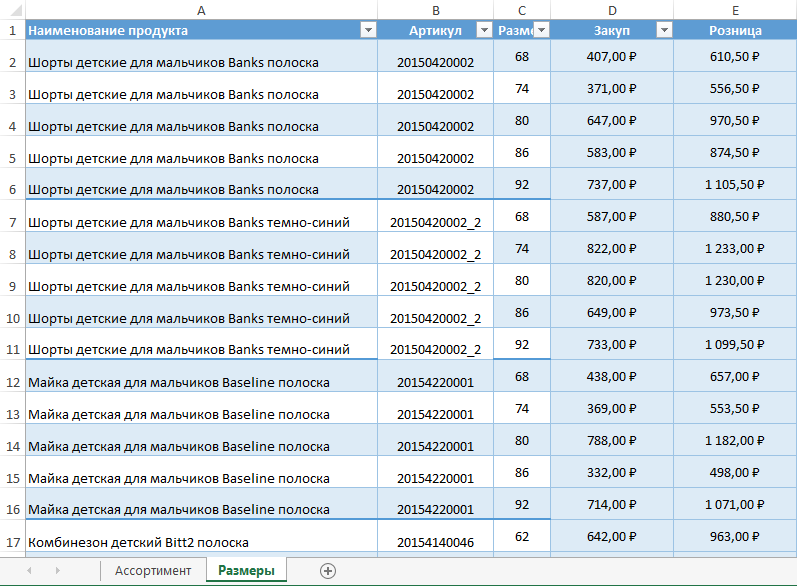This screenshot has width=797, height=586.
Task: Select row 7 header
Action: [x=13, y=217]
